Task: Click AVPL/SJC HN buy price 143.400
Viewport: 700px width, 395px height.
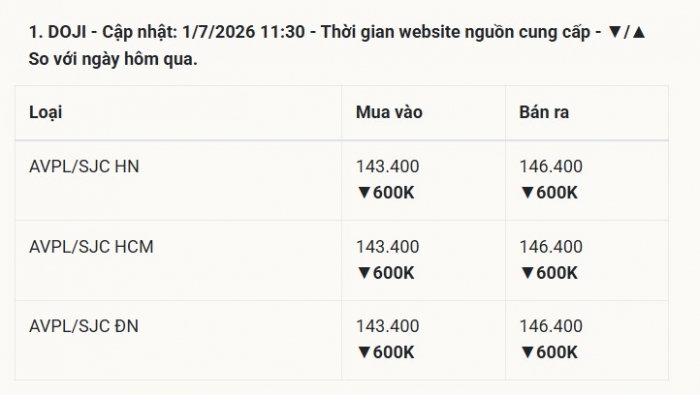Action: click(x=388, y=166)
